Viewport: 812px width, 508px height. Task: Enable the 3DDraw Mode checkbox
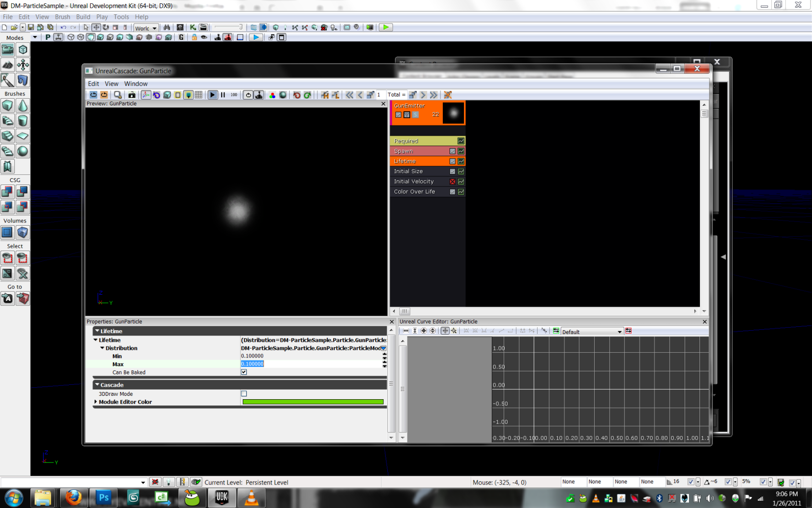click(244, 394)
